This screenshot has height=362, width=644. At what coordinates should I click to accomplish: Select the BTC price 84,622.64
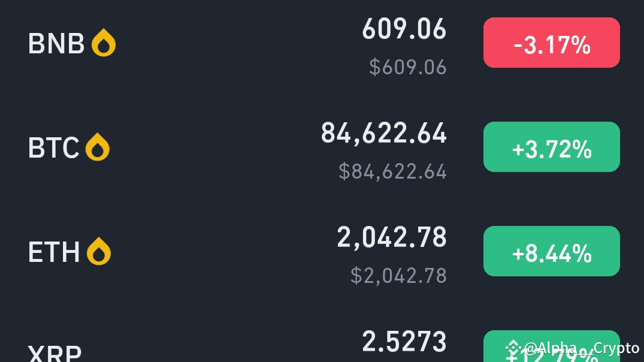[x=383, y=133]
